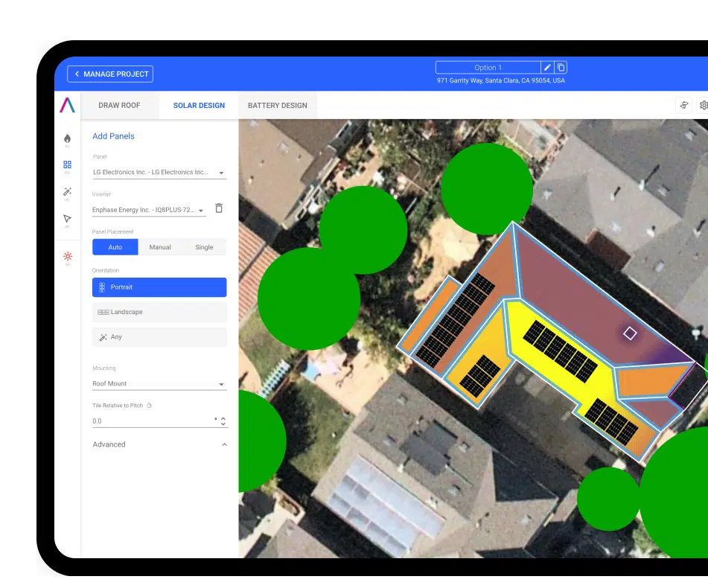Image resolution: width=708 pixels, height=588 pixels.
Task: Click the address 971 Garrity Way text
Action: (501, 80)
